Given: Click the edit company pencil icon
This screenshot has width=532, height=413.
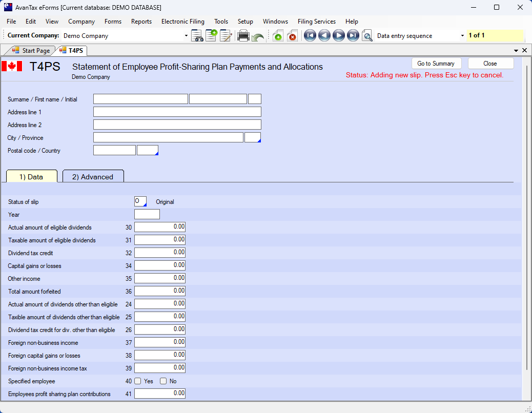Looking at the screenshot, I should pos(226,36).
